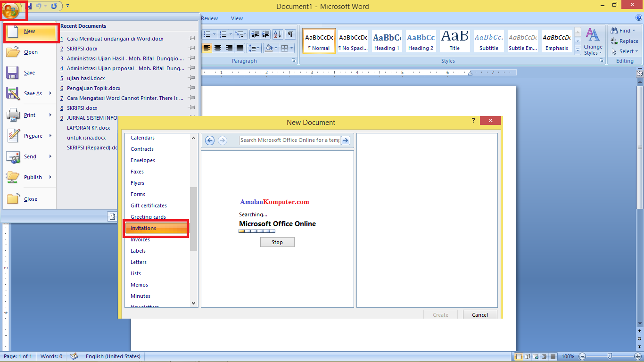
Task: Click the New Document dialog Help icon
Action: tap(473, 121)
